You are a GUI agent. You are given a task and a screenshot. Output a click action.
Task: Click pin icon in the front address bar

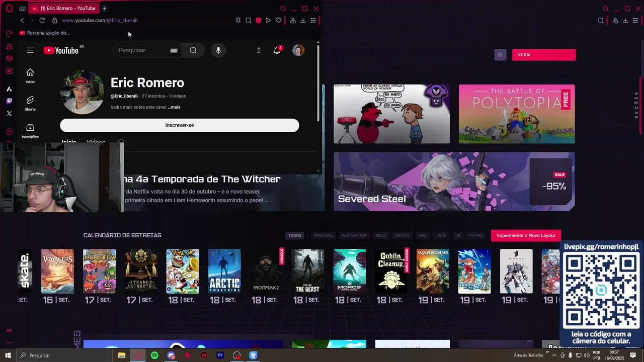point(238,21)
